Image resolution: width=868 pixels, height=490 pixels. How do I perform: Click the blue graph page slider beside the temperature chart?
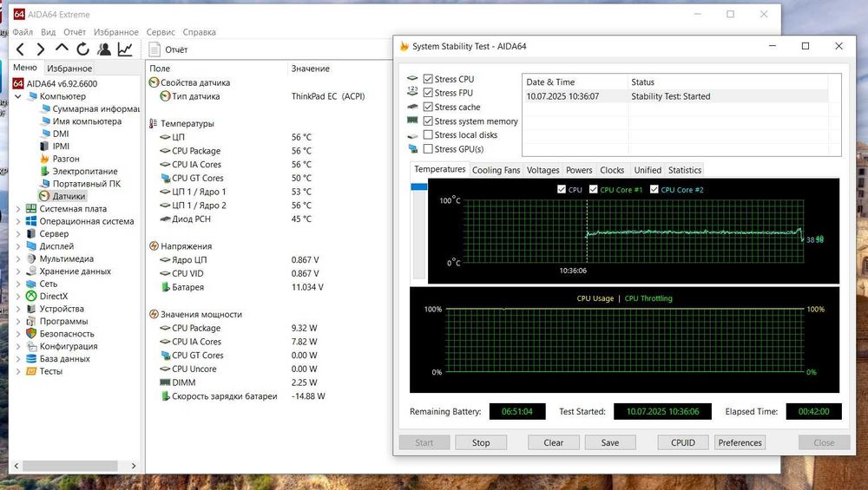point(419,187)
